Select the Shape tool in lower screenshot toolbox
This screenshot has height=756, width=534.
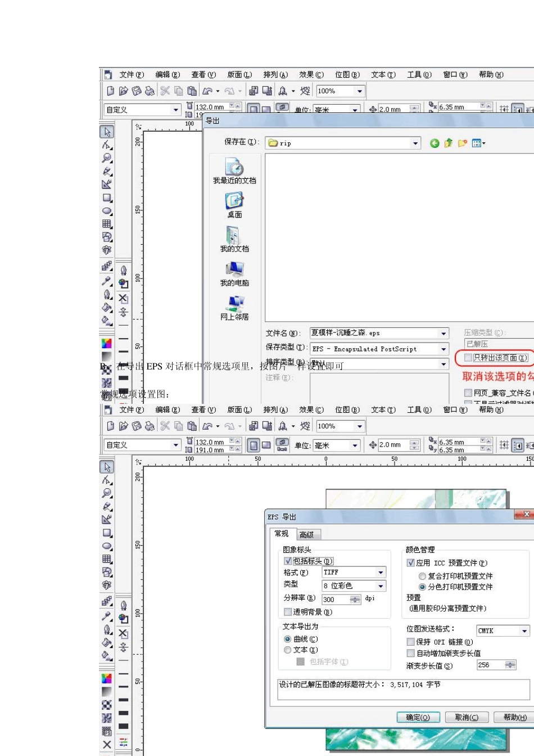(107, 480)
